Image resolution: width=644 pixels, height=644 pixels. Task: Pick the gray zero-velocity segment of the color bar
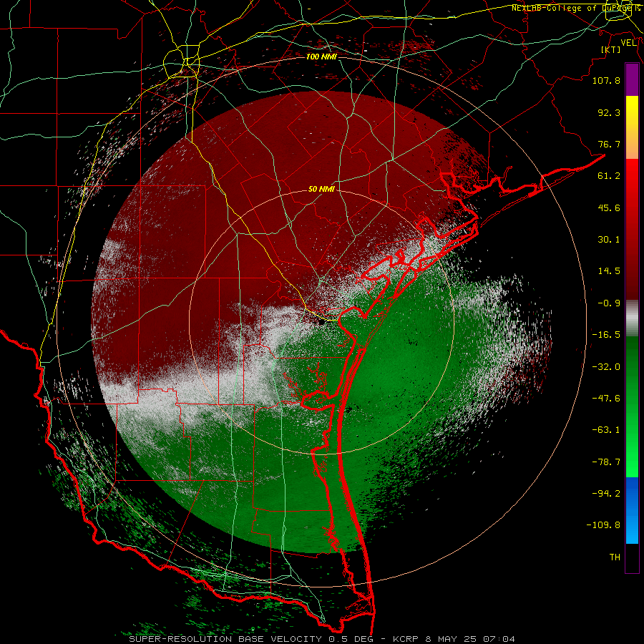pyautogui.click(x=632, y=318)
